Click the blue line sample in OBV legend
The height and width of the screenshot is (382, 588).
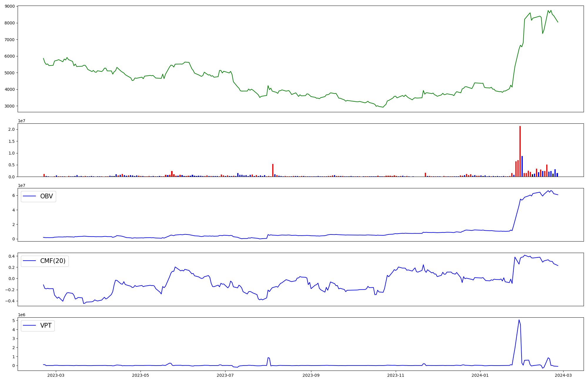[29, 196]
